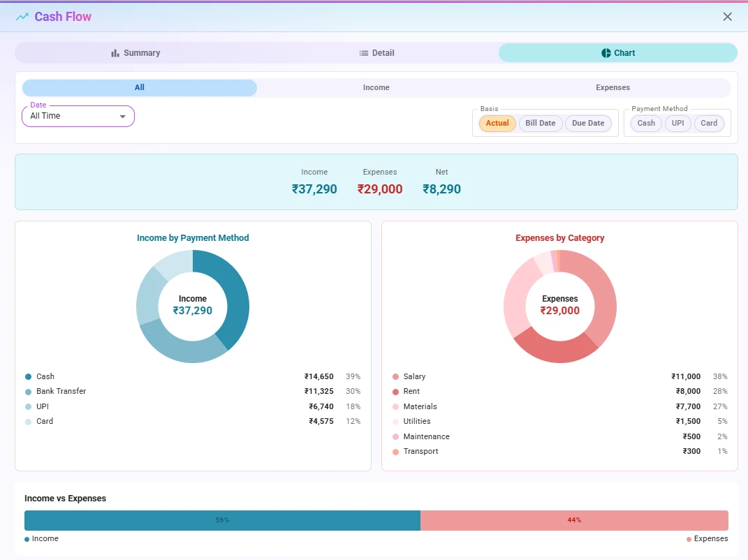This screenshot has height=560, width=748.
Task: Click the Expenses legend dot below bar
Action: (689, 540)
